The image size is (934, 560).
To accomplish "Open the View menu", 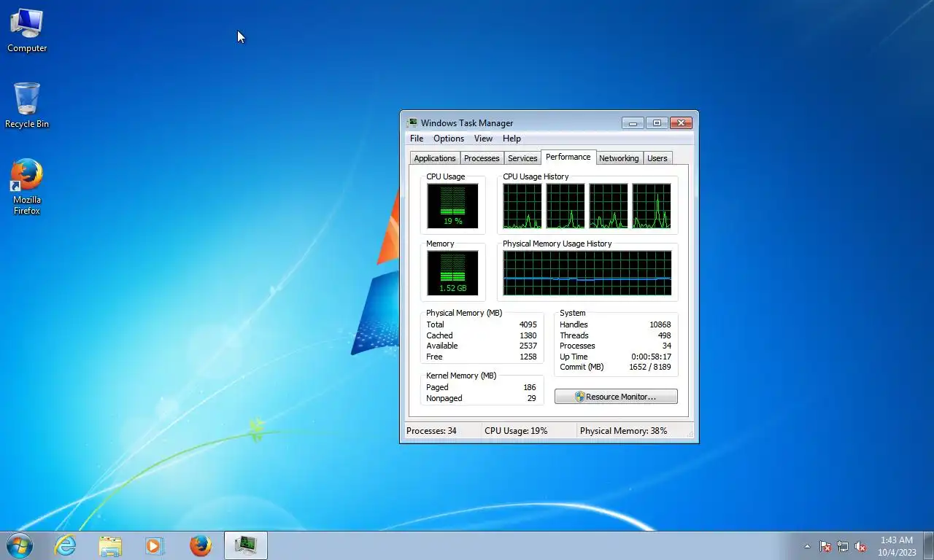I will pyautogui.click(x=483, y=139).
